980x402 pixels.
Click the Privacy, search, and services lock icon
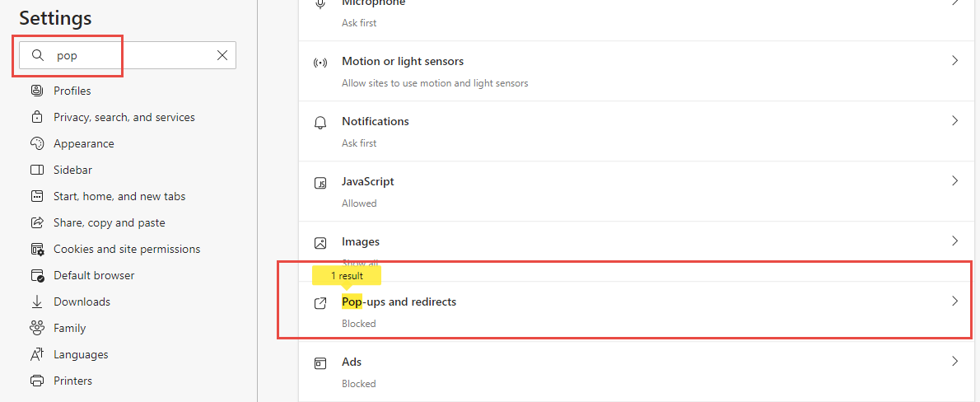click(37, 117)
